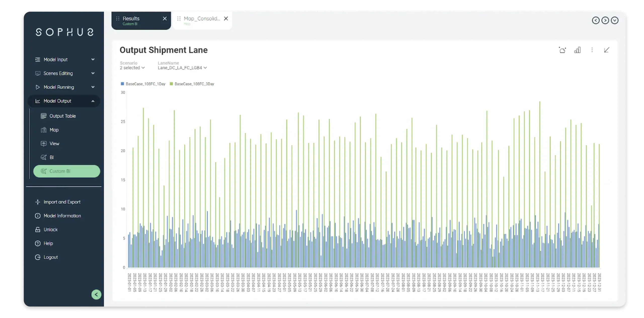Click the previous tab circular arrow

pos(596,20)
